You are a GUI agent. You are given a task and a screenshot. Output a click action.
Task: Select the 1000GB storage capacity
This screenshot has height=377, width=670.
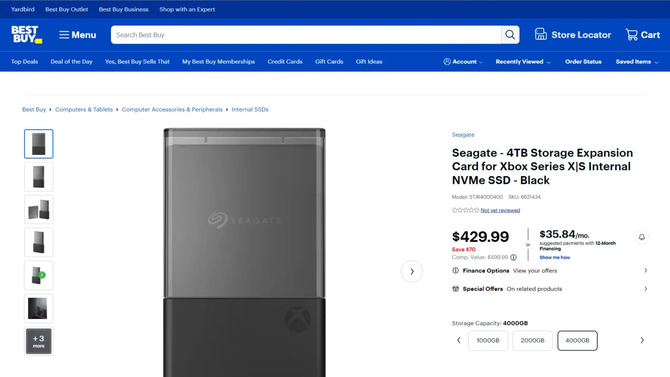pyautogui.click(x=488, y=341)
